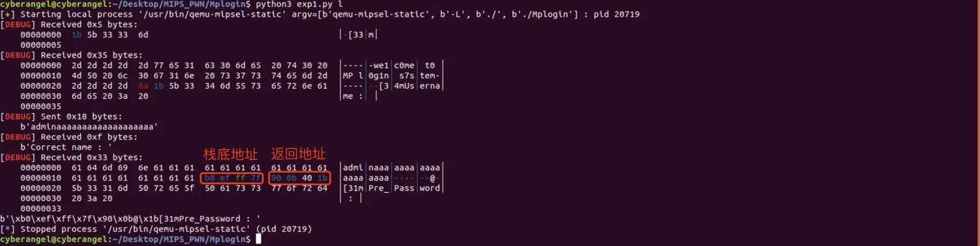This screenshot has height=246, width=980.
Task: Click the 'Received 0xf bytes' debug line
Action: pos(69,137)
